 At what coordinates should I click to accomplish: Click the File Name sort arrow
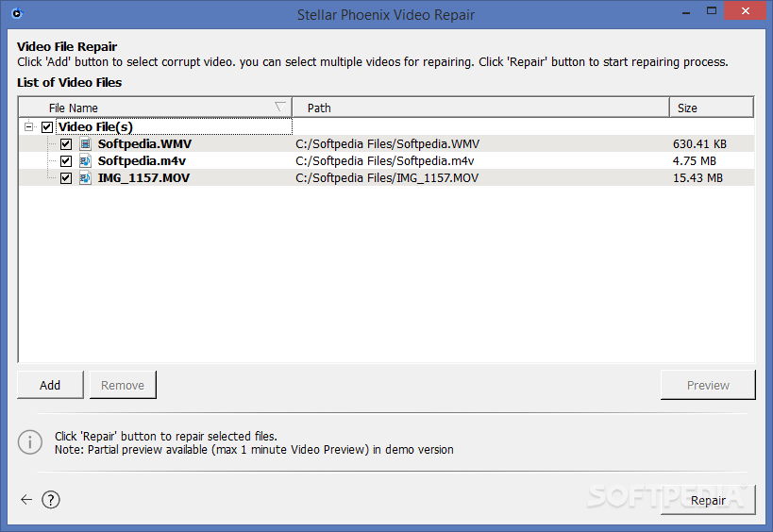[280, 107]
